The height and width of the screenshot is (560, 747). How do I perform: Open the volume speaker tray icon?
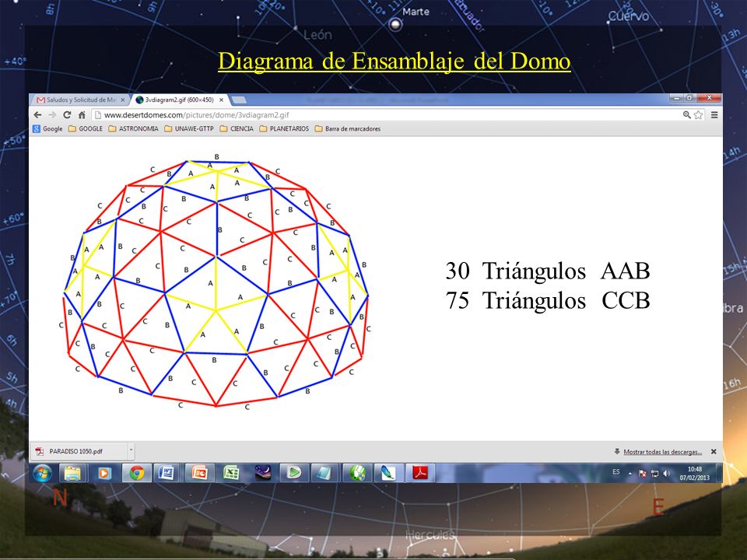click(x=667, y=474)
